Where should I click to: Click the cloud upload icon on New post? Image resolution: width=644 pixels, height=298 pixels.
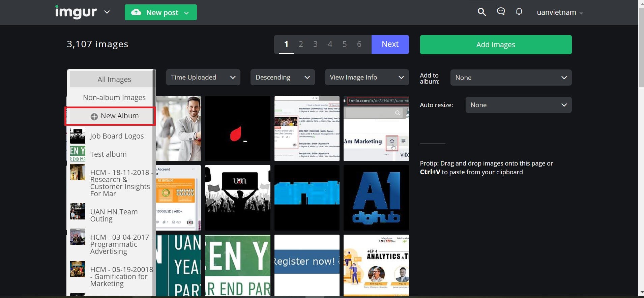[136, 12]
